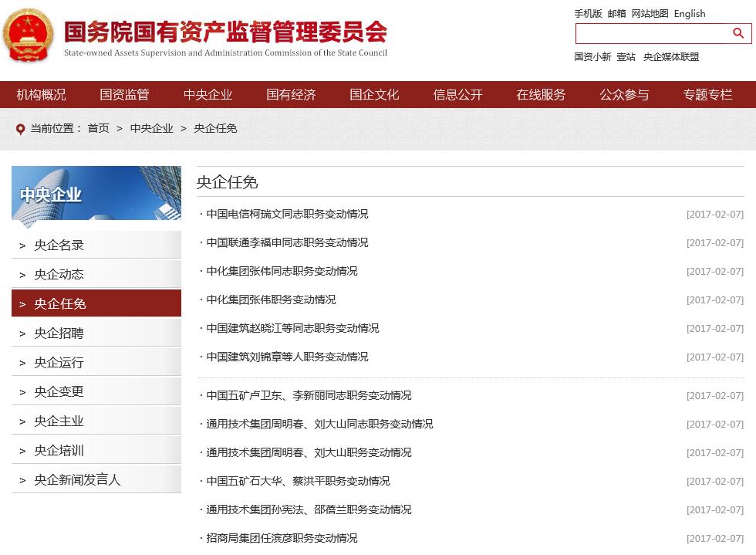Click the location pin icon in breadcrumb
The height and width of the screenshot is (555, 756).
click(x=21, y=129)
